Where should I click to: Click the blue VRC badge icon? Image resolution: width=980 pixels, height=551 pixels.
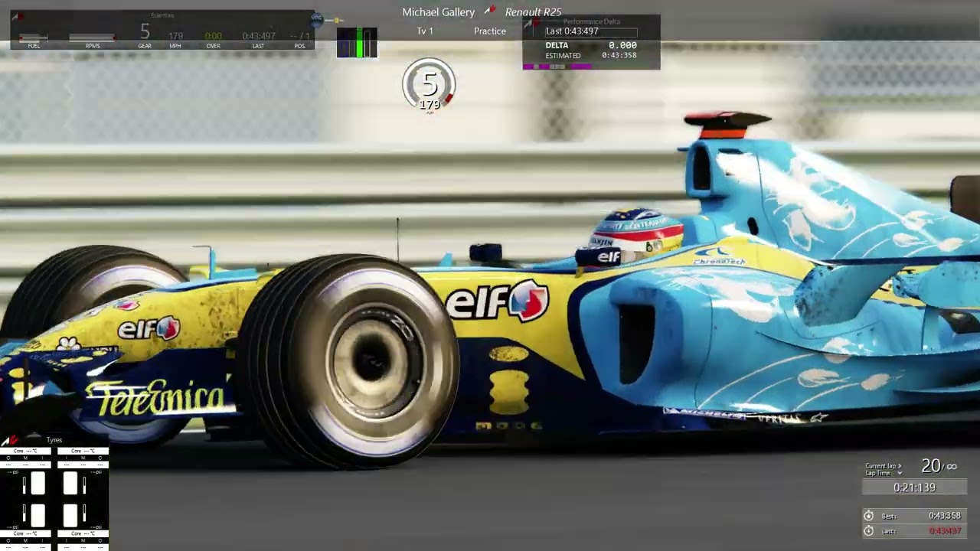pos(316,18)
